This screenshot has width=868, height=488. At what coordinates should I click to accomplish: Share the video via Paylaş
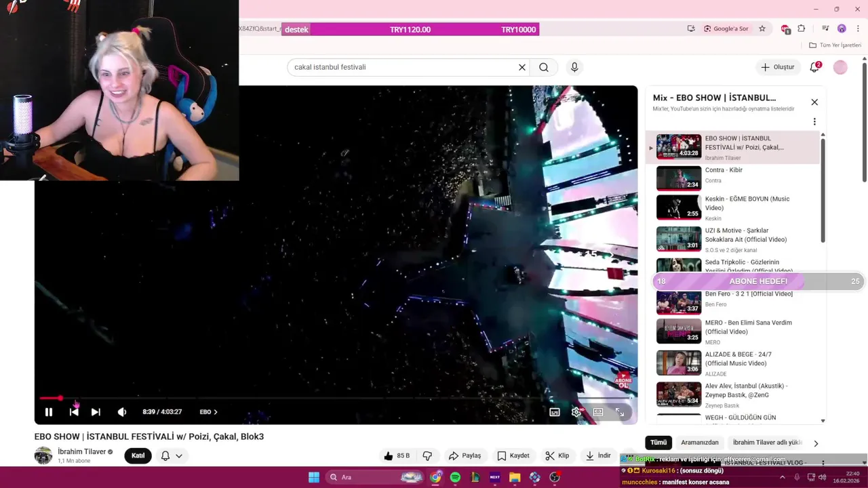tap(465, 455)
